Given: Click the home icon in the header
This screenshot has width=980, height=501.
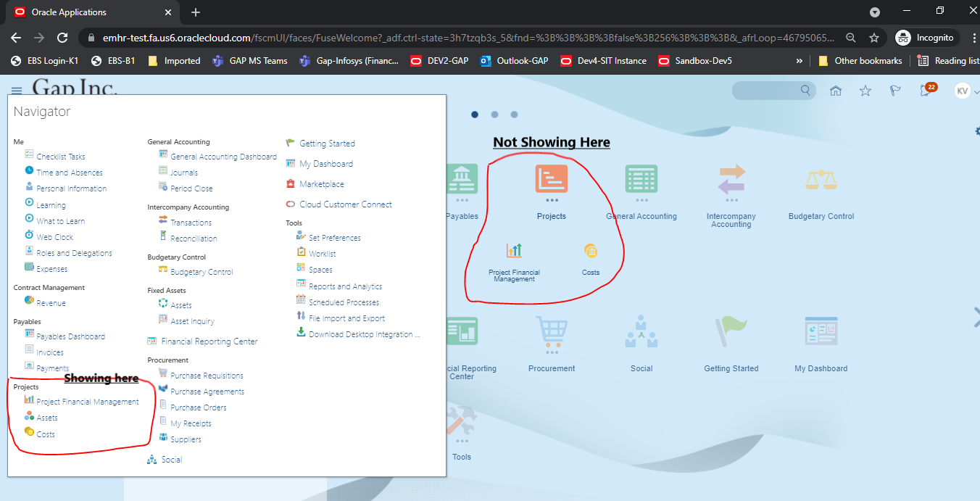Looking at the screenshot, I should pos(836,90).
